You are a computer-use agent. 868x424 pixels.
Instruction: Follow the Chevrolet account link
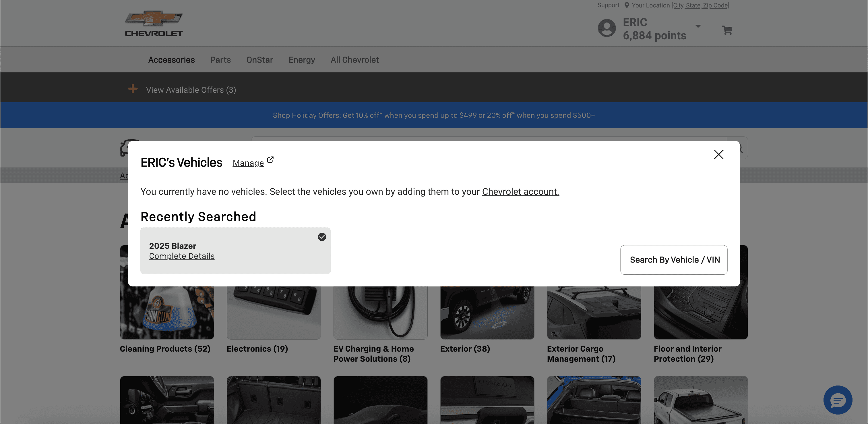[x=520, y=192]
